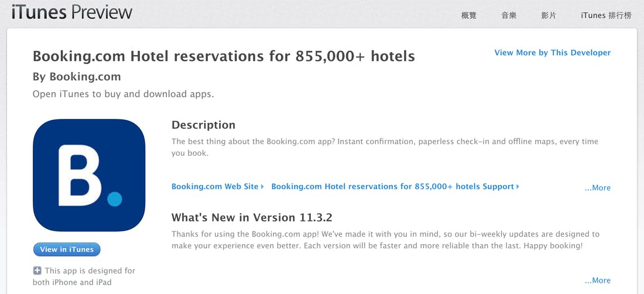
Task: Expand What's New section with its More link
Action: [x=598, y=281]
